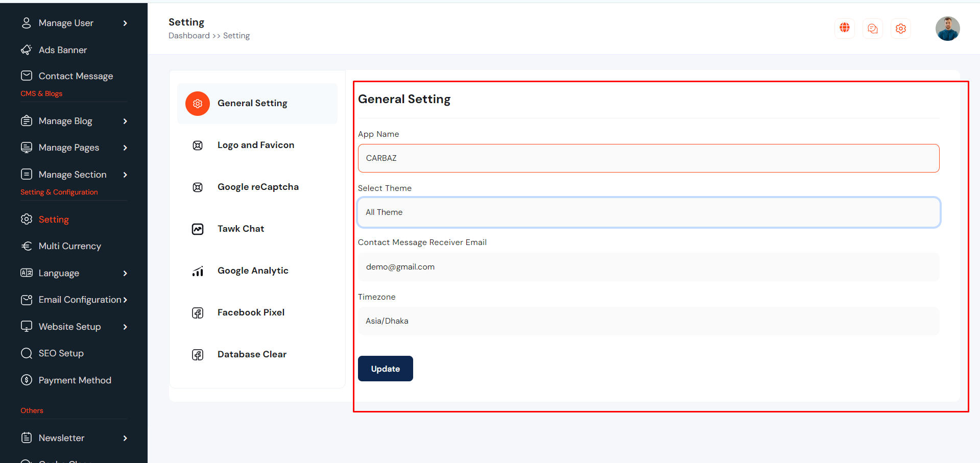
Task: Switch to the Google reCaptcha tab
Action: [258, 187]
